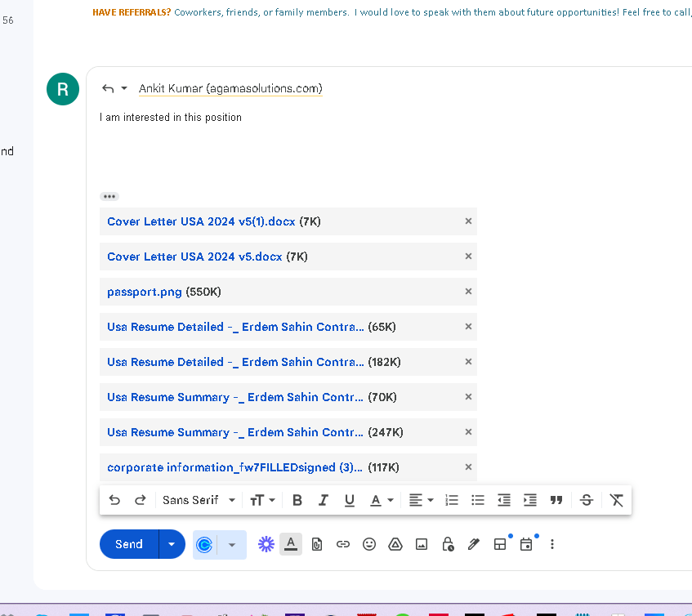Decrease the indent
Image resolution: width=692 pixels, height=616 pixels.
point(503,500)
